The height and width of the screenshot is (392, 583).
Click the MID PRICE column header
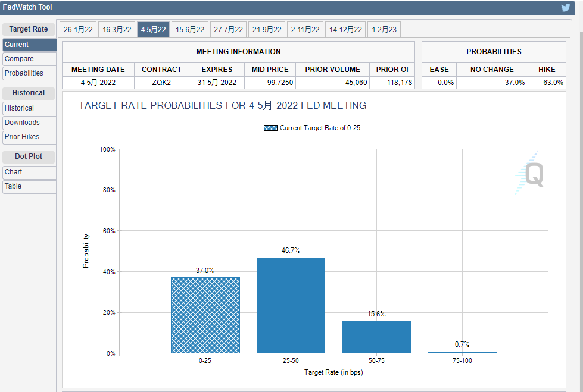[x=270, y=70]
